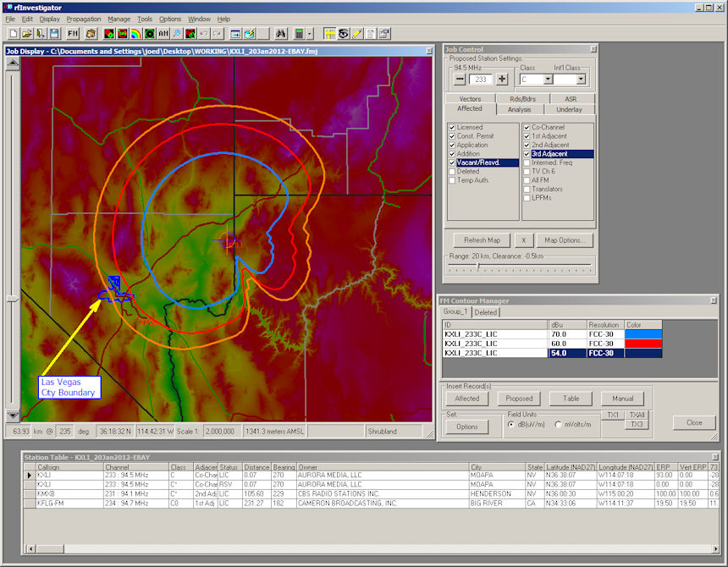Select the KFLG-FM row in Station Table
Screen dimensions: 728x567
click(x=371, y=504)
